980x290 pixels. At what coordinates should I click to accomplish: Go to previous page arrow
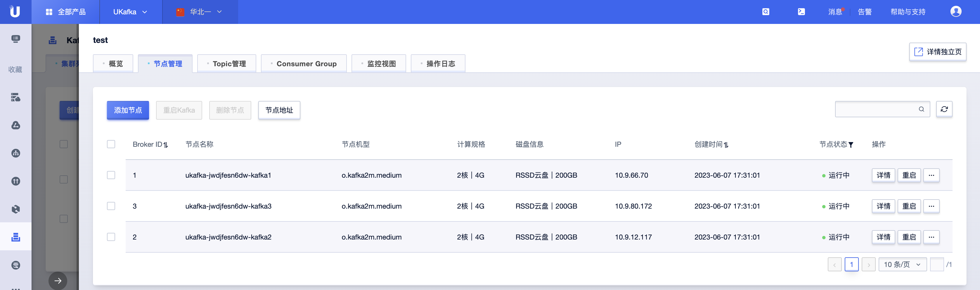835,265
